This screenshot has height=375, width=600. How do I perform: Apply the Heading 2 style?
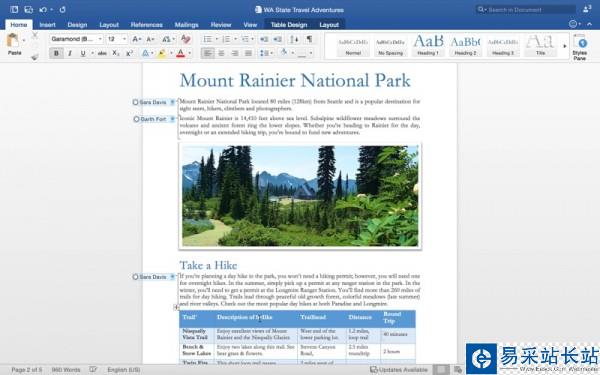[x=465, y=46]
